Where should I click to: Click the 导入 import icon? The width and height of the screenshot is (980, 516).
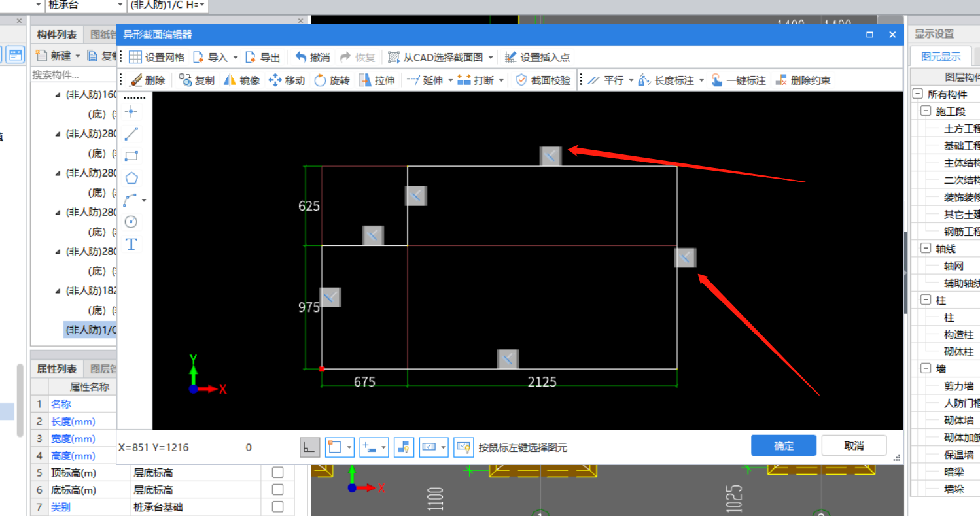199,58
